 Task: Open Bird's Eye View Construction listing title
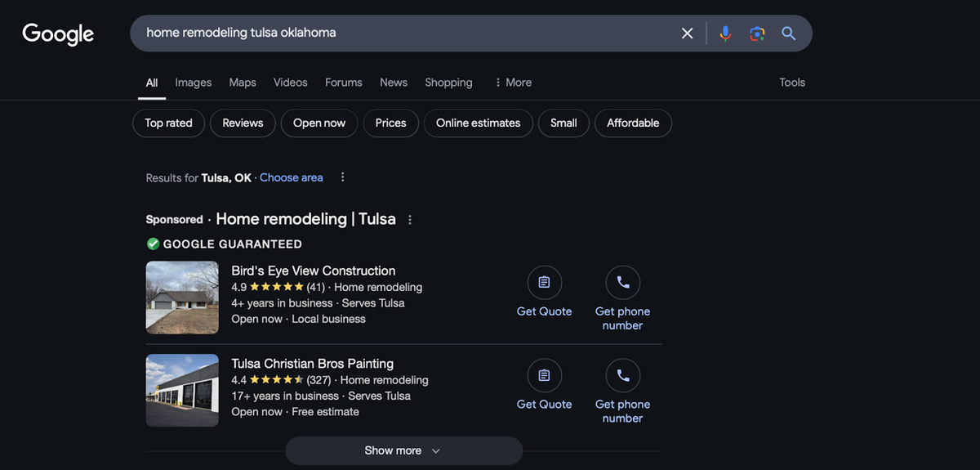pyautogui.click(x=314, y=271)
